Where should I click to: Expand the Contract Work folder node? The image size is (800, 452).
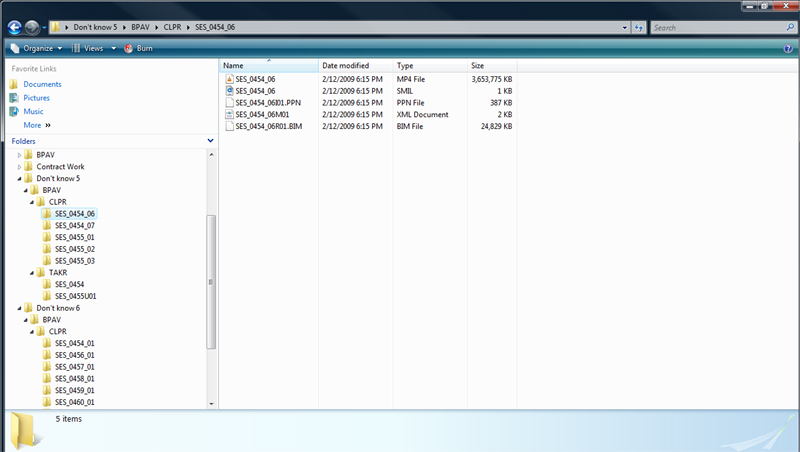click(x=19, y=167)
